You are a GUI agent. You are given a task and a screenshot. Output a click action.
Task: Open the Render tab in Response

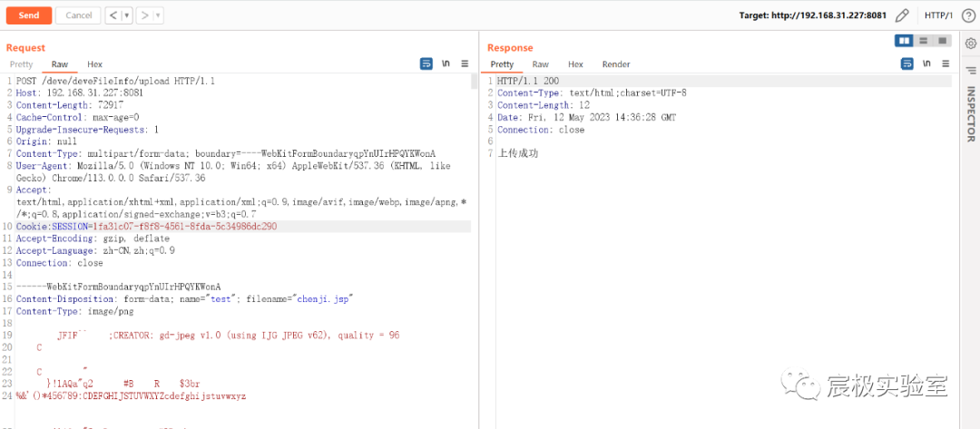(x=616, y=64)
